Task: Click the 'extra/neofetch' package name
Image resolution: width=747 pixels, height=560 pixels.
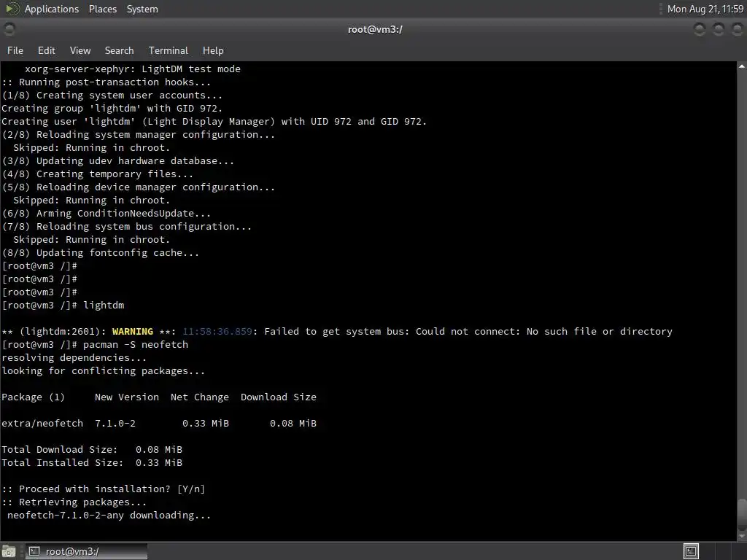Action: 42,424
